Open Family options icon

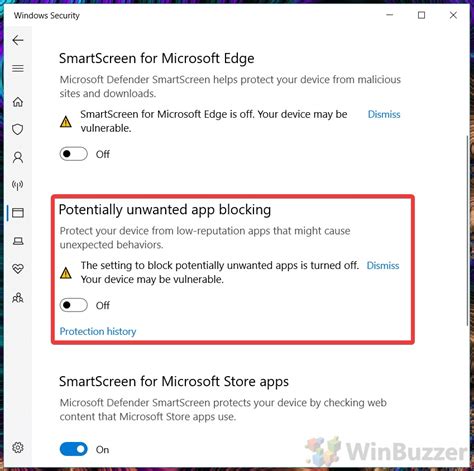tap(18, 297)
